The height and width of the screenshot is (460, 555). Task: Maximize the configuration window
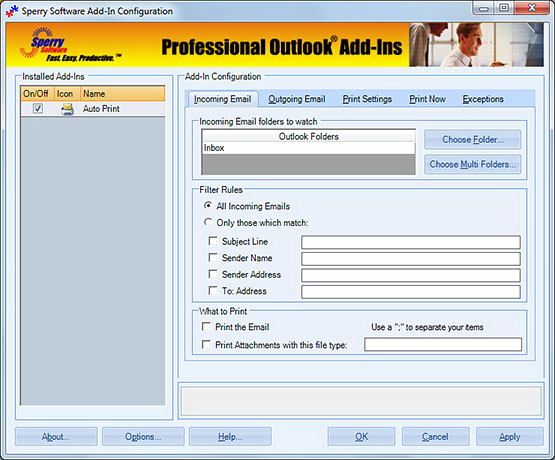coord(504,8)
